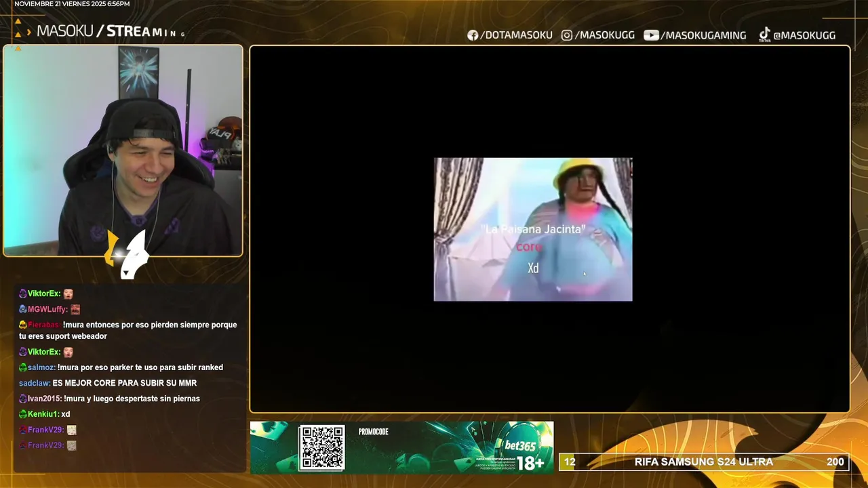Viewport: 868px width, 488px height.
Task: Click the streamer webcam feed
Action: [123, 150]
